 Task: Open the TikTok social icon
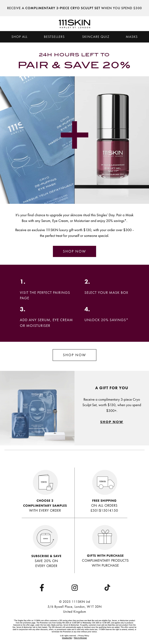107,587
